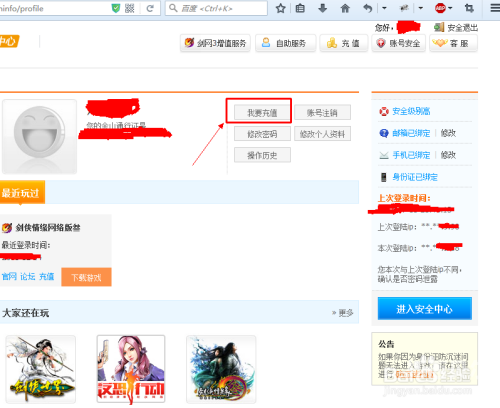Click the 账号注销 button
The image size is (500, 408).
point(322,113)
